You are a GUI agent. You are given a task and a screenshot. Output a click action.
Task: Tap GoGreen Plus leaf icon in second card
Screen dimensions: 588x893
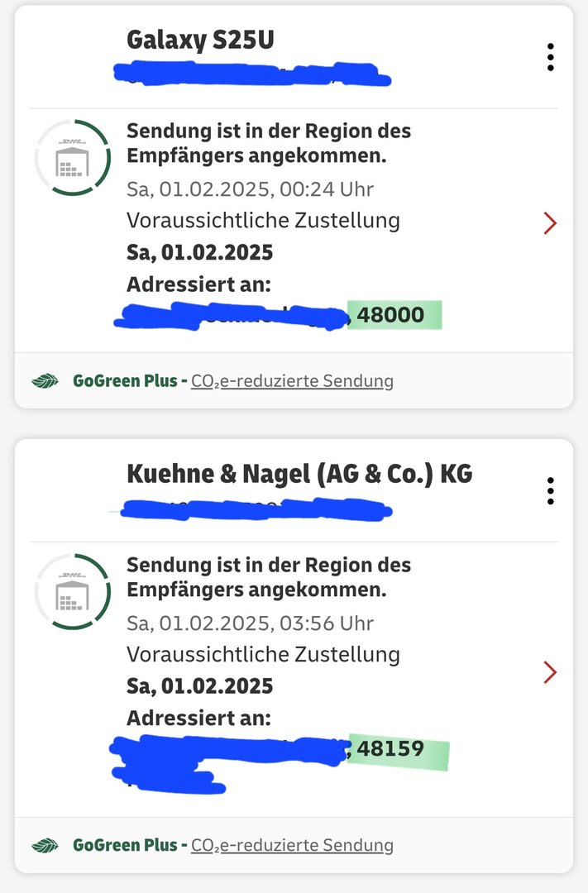click(x=45, y=845)
